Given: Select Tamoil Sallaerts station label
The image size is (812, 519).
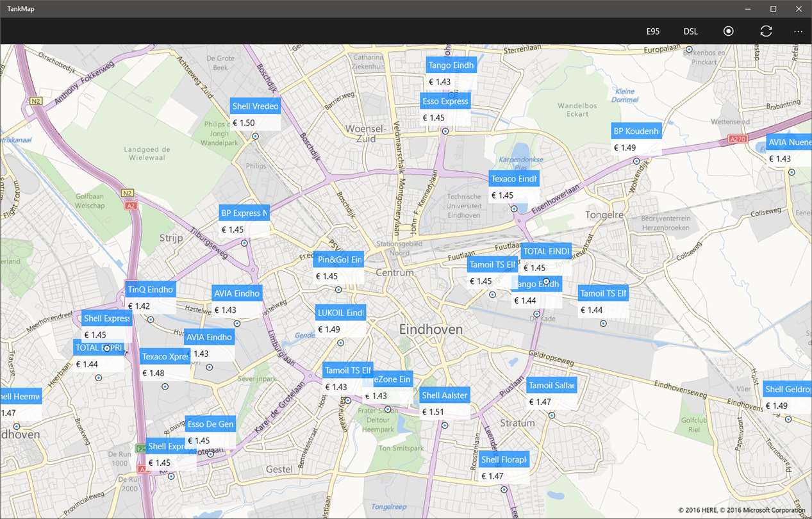Looking at the screenshot, I should click(552, 385).
